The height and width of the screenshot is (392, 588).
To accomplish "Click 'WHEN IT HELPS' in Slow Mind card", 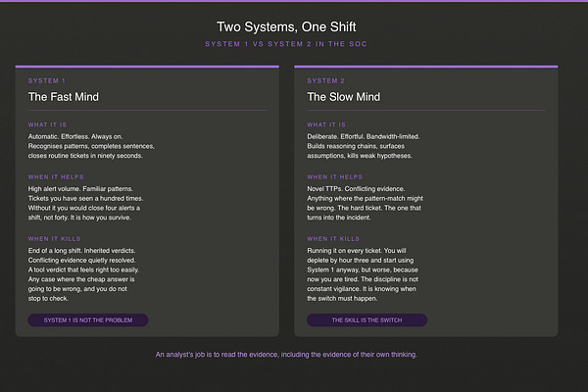I will point(335,176).
